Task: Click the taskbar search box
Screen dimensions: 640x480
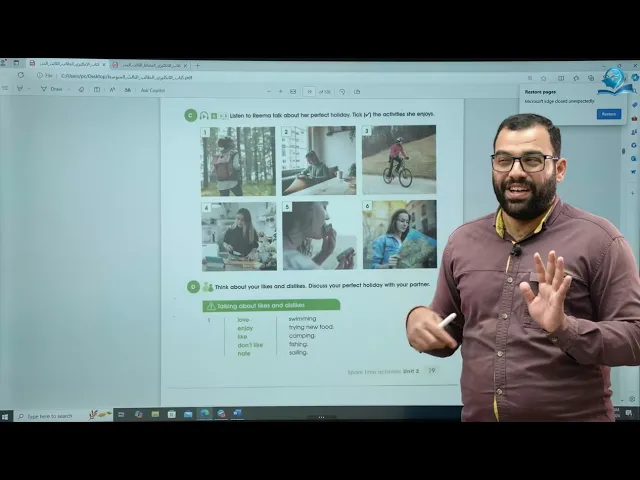Action: [x=63, y=416]
